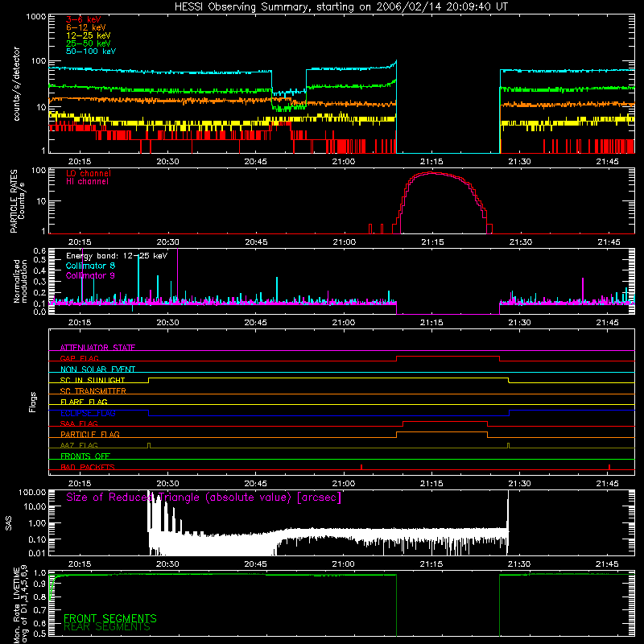The width and height of the screenshot is (644, 644).
Task: Click the SAA_FLAG label
Action: pyautogui.click(x=79, y=423)
